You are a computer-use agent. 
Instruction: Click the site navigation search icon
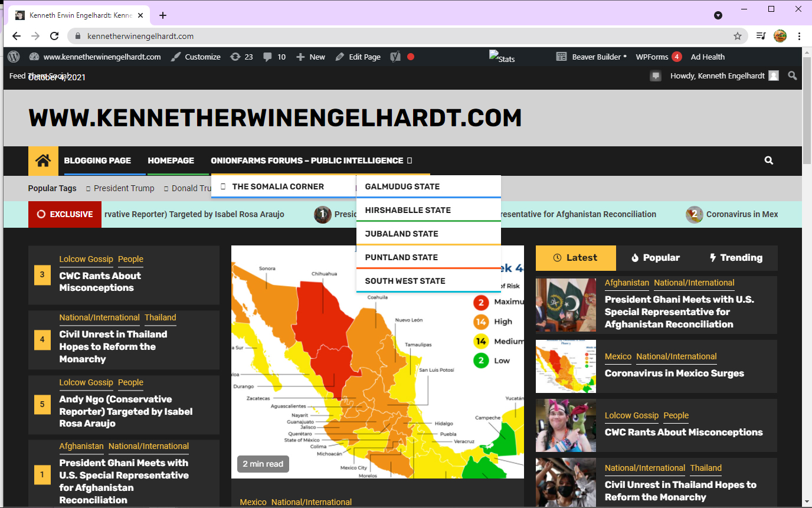click(769, 160)
